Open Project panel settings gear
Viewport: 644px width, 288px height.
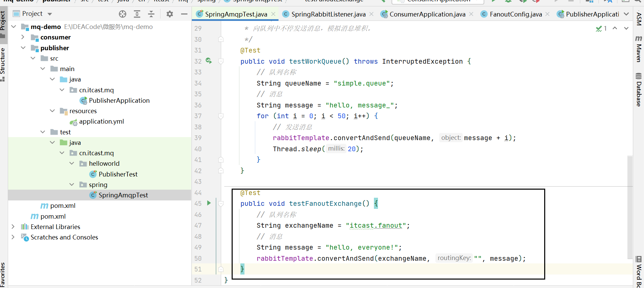coord(170,14)
